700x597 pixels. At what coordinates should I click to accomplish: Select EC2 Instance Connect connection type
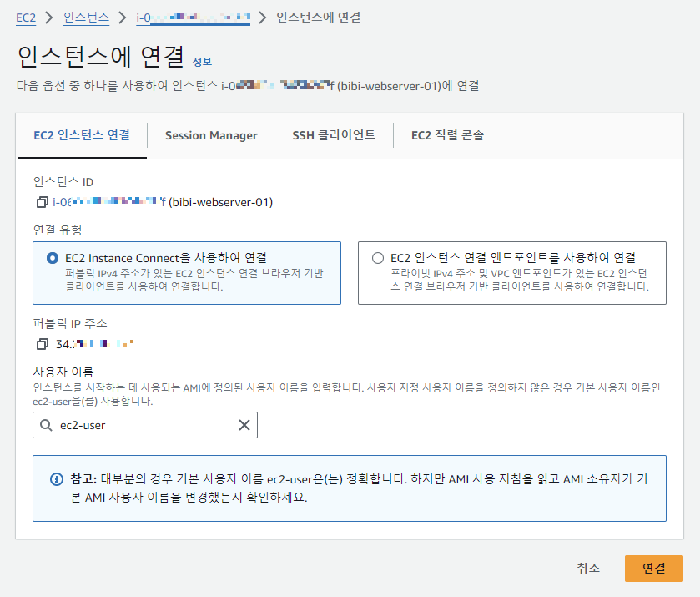[187, 273]
